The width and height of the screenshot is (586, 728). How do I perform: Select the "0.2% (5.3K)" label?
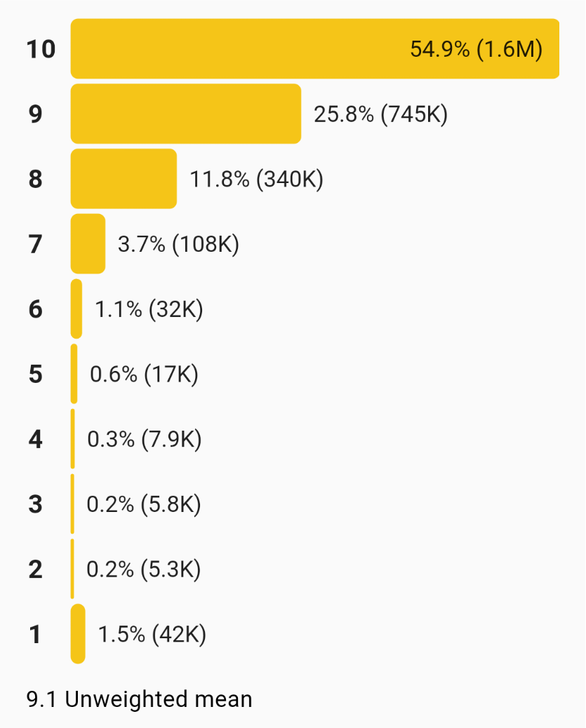coord(143,569)
